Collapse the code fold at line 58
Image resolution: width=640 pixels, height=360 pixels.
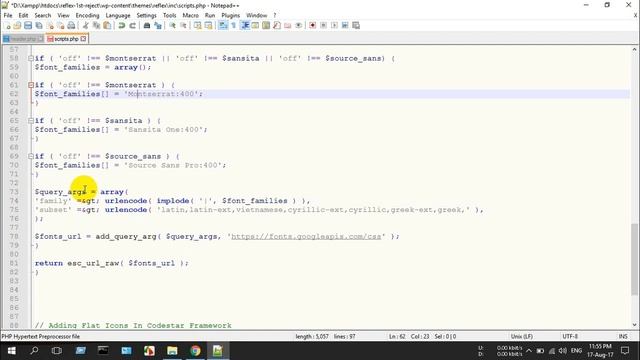[31, 58]
